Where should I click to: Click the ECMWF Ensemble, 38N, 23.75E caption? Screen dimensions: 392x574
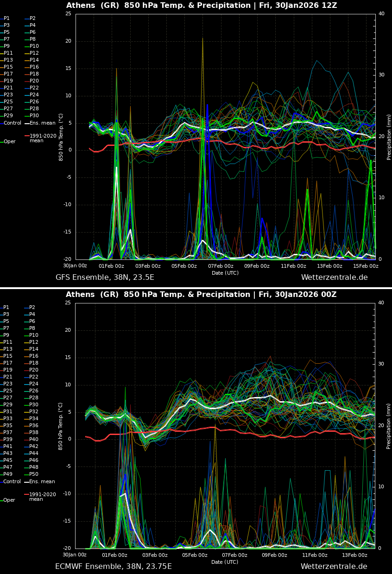114,567
